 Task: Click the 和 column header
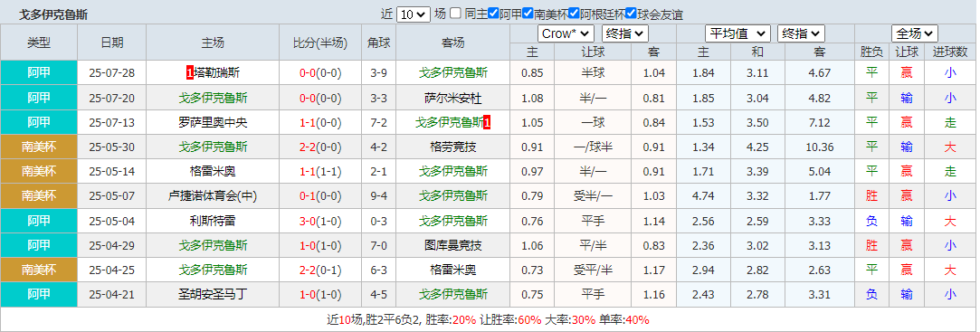click(757, 52)
